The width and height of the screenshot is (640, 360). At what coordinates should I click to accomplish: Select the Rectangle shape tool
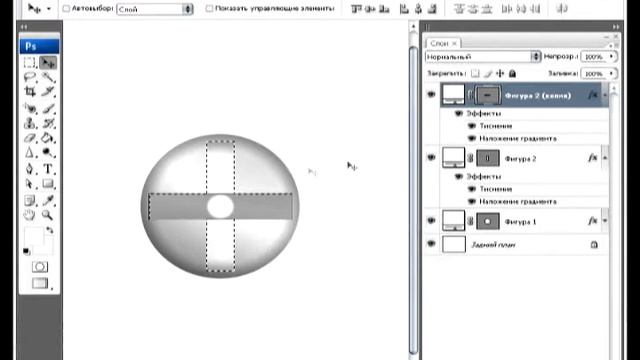(48, 184)
